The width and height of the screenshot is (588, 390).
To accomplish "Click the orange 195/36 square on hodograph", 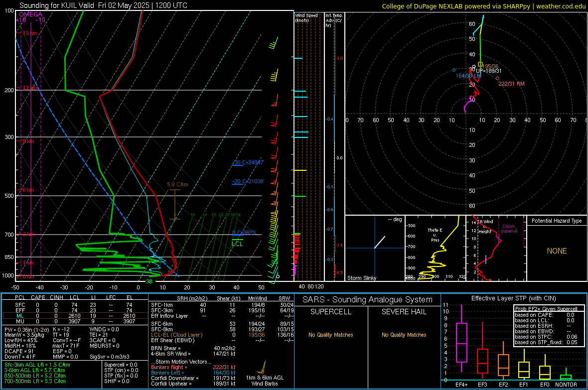I will [x=480, y=64].
